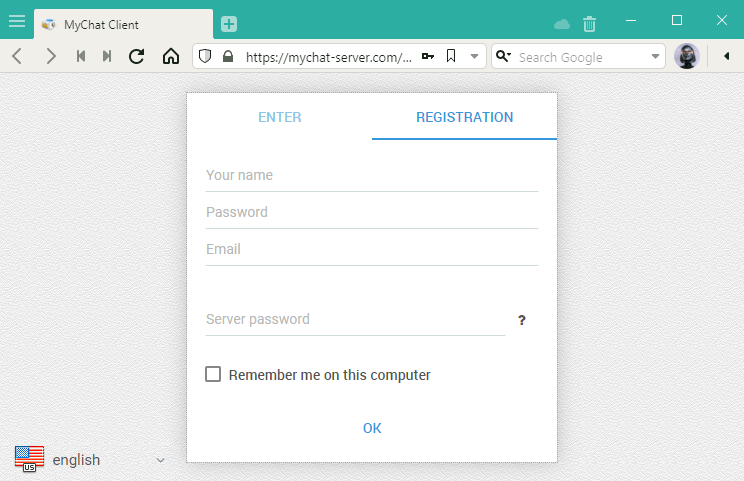Open the user profile avatar
This screenshot has height=481, width=744.
click(686, 57)
